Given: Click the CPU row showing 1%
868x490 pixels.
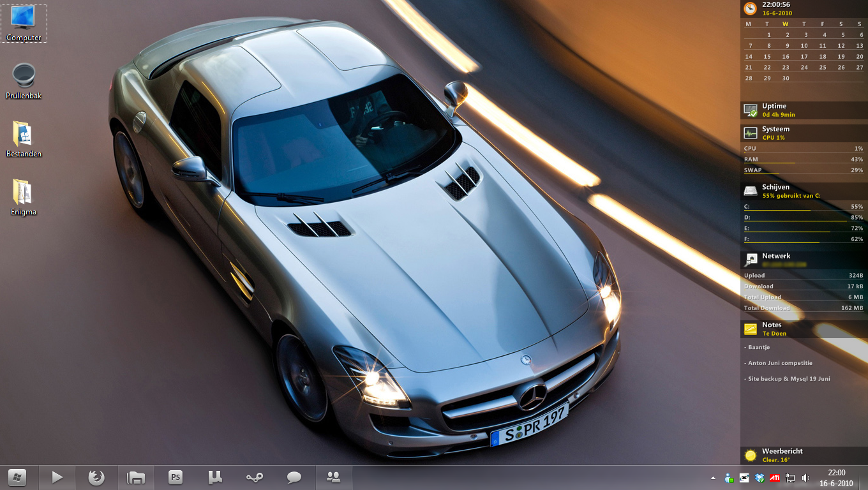Looking at the screenshot, I should [x=804, y=149].
